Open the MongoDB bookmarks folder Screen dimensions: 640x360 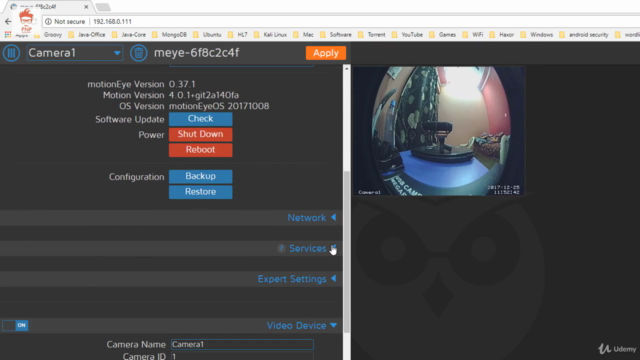tap(169, 35)
